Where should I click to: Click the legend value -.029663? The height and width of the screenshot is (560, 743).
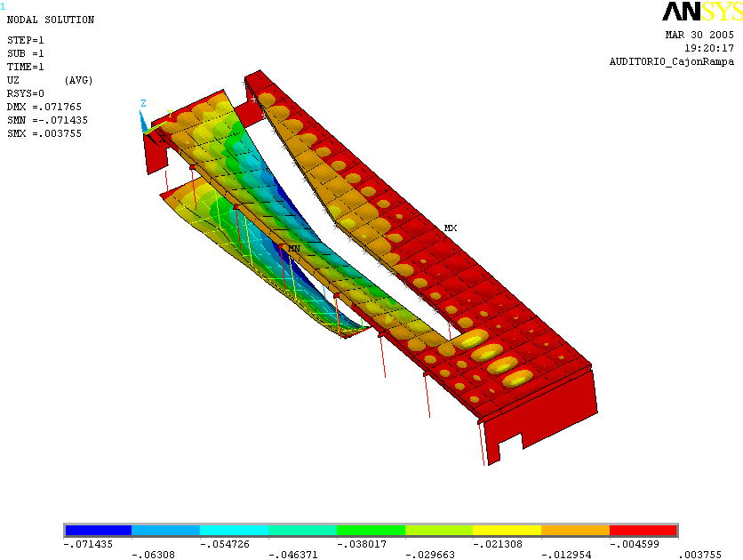point(430,555)
